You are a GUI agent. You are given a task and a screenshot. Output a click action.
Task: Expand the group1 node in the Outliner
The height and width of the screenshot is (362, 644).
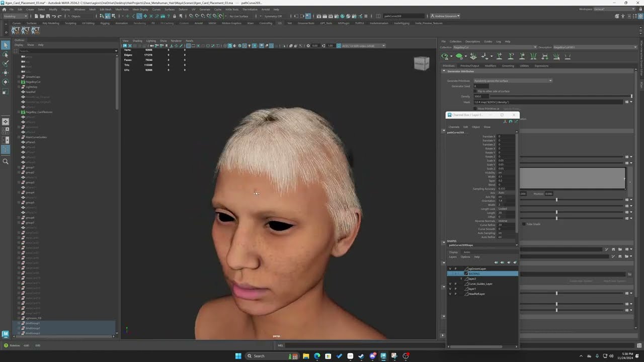19,167
